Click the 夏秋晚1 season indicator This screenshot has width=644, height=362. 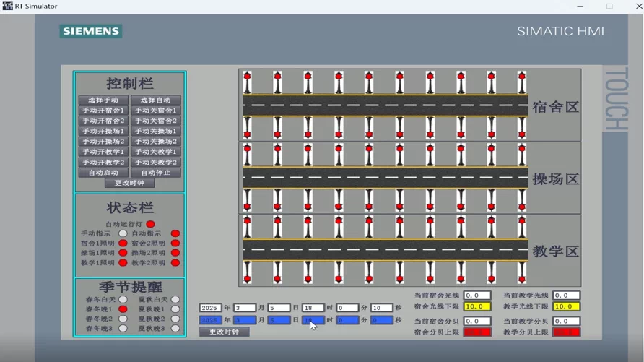click(x=175, y=309)
